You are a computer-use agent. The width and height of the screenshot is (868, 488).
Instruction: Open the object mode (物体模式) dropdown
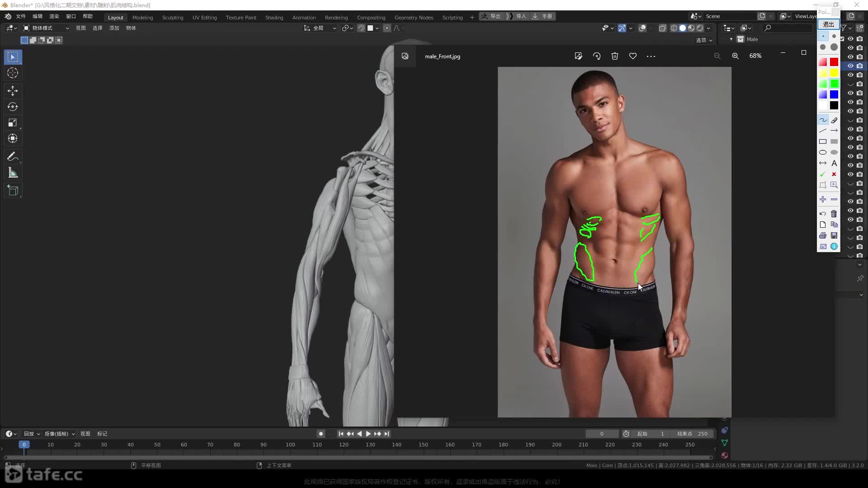coord(46,28)
